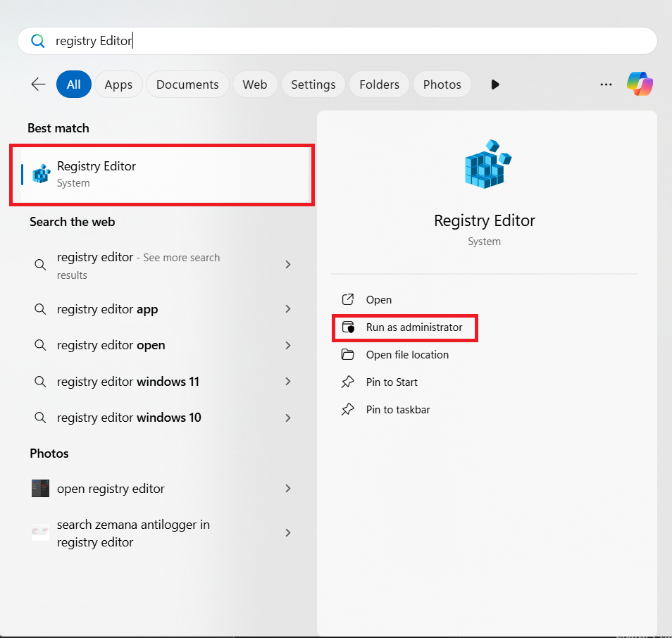Switch to the Photos filter tab
This screenshot has height=638, width=672.
pyautogui.click(x=442, y=84)
